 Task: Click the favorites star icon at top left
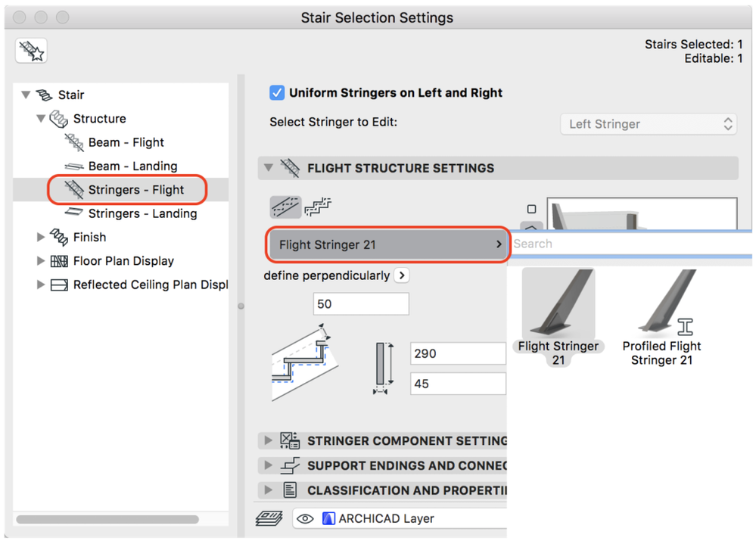(32, 51)
